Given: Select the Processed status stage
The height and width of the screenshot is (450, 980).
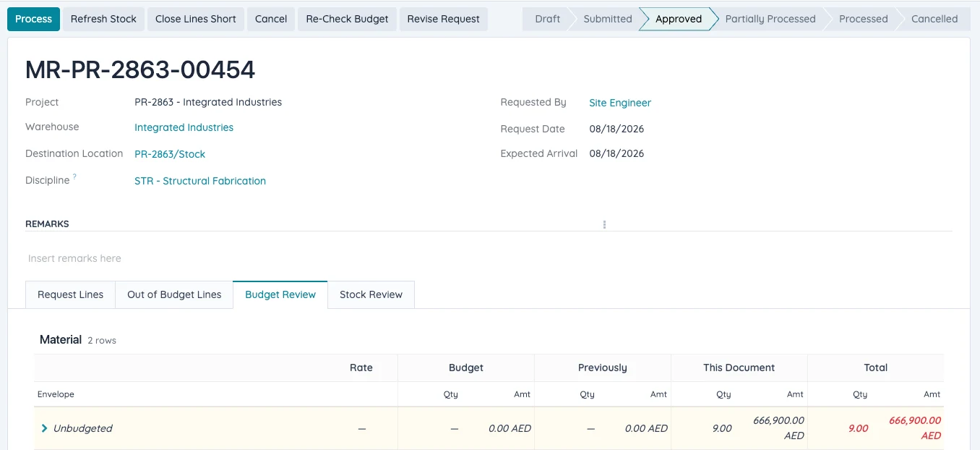Looking at the screenshot, I should tap(863, 19).
